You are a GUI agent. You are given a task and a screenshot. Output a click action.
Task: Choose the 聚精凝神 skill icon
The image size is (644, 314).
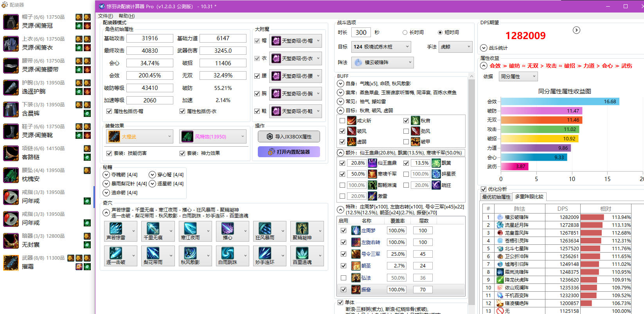coord(302,228)
